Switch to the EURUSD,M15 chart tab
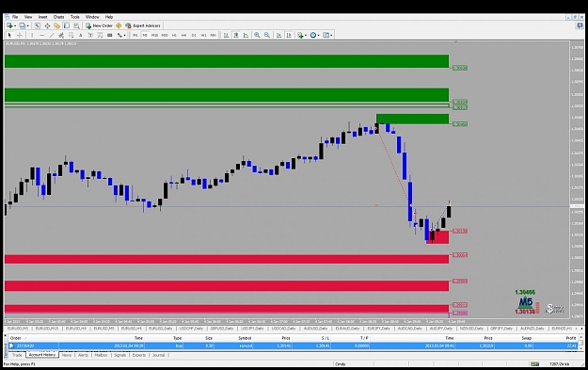This screenshot has height=370, width=588. tap(47, 329)
